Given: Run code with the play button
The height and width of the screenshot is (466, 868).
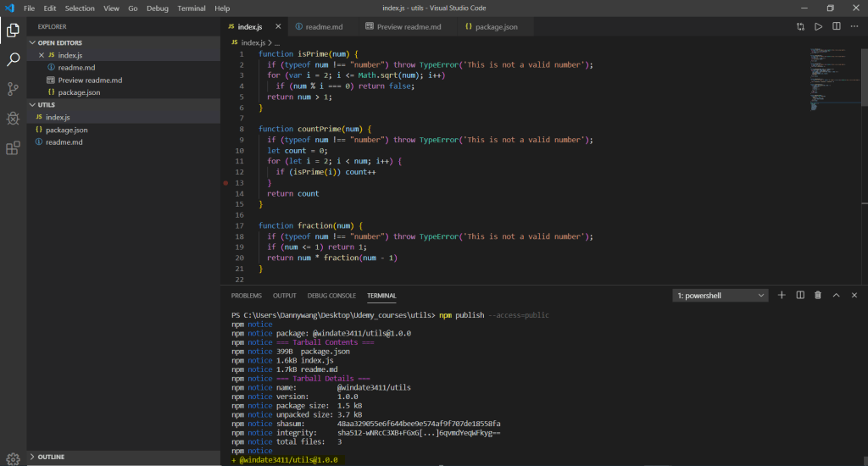Looking at the screenshot, I should [818, 27].
